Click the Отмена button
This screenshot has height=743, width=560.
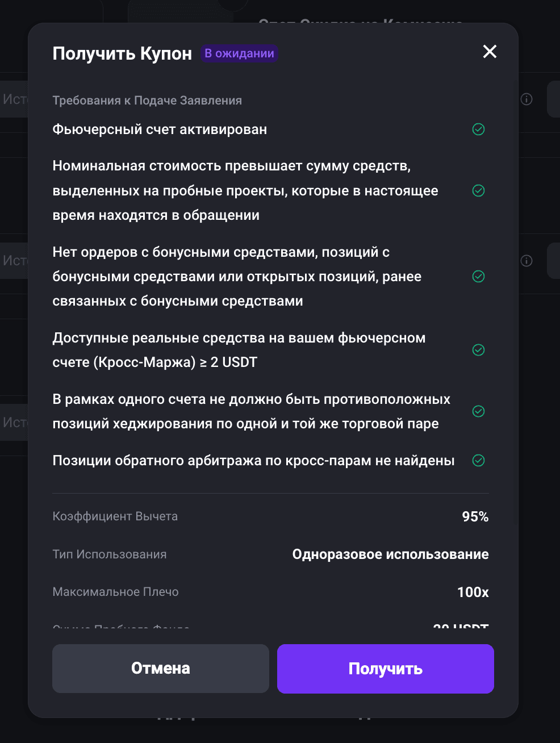pos(161,669)
